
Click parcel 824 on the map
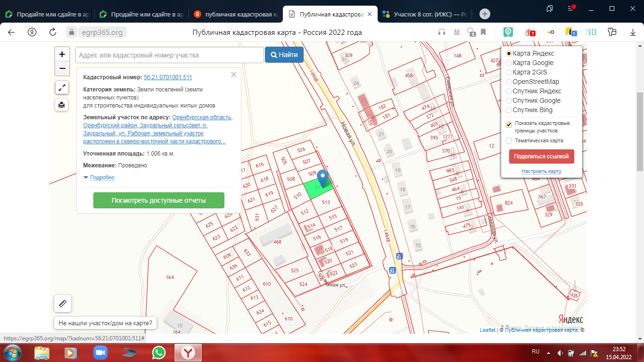[x=508, y=203]
